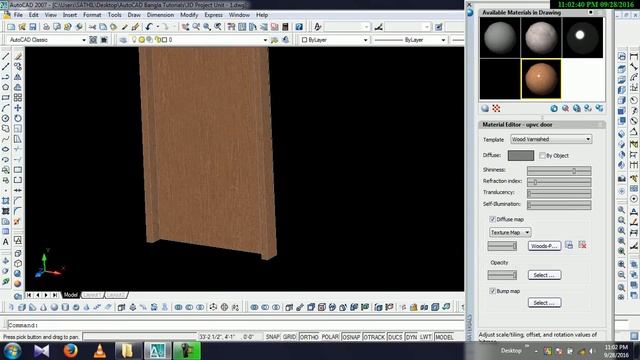640x360 pixels.
Task: Click the Undo arrow icon
Action: (x=149, y=27)
